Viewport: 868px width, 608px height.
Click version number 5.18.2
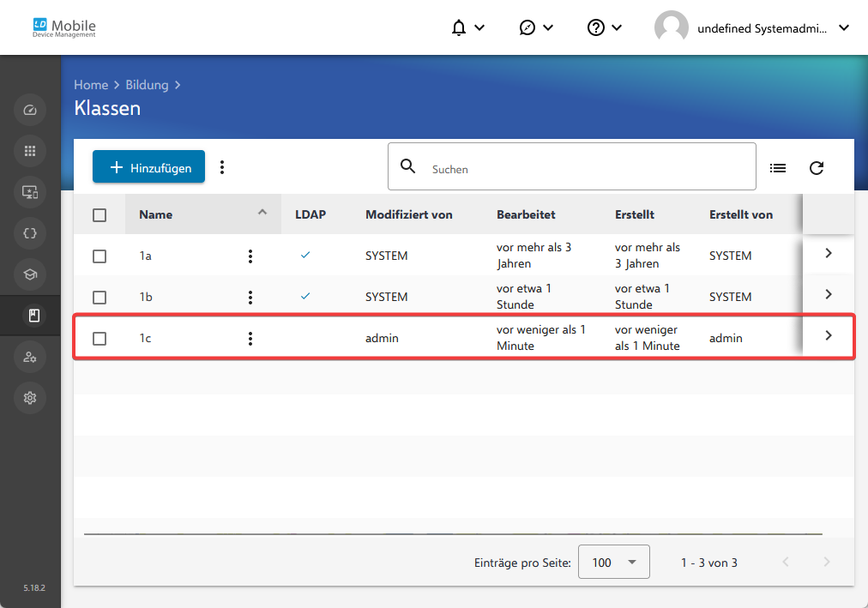(x=34, y=587)
